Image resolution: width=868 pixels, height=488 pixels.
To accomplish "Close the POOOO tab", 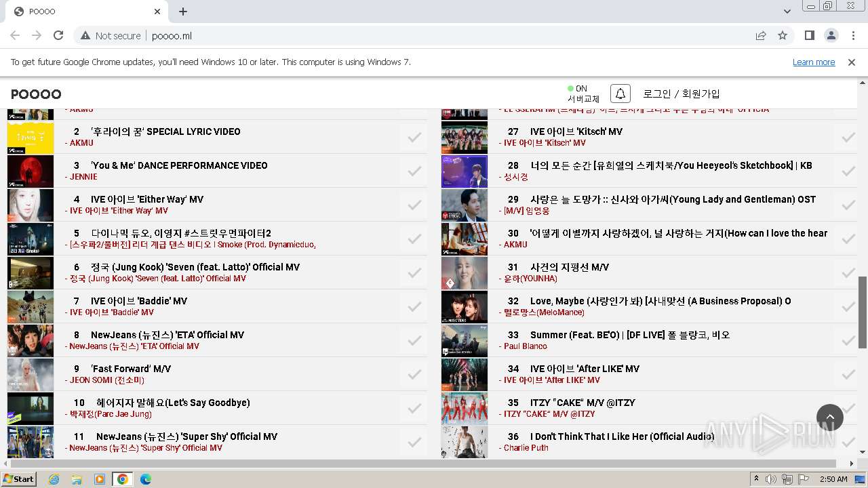I will (157, 12).
